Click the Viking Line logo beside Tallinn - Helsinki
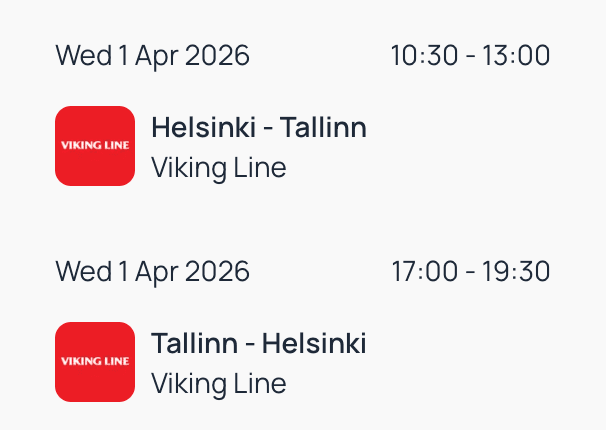The width and height of the screenshot is (606, 430). tap(95, 362)
